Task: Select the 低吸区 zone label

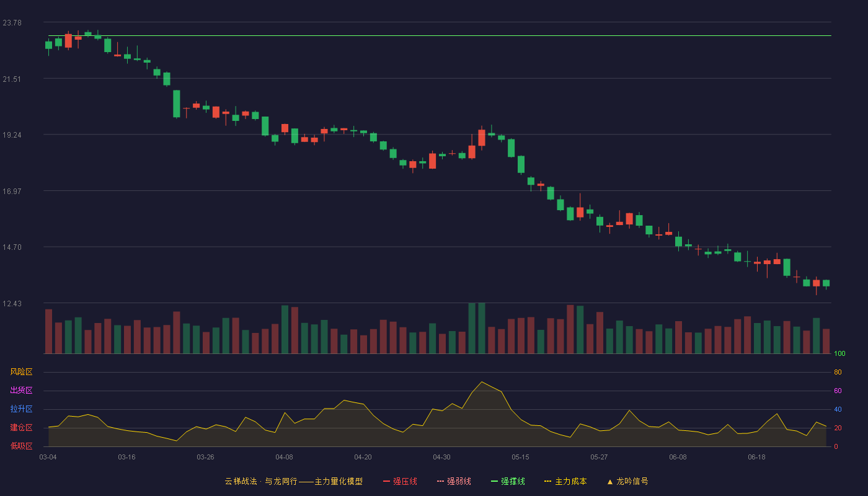Action: tap(21, 446)
